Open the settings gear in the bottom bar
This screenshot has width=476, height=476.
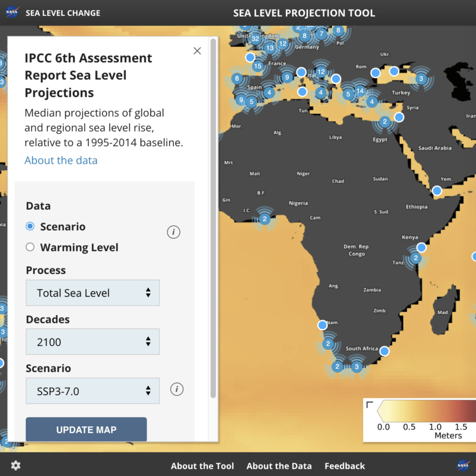click(15, 465)
